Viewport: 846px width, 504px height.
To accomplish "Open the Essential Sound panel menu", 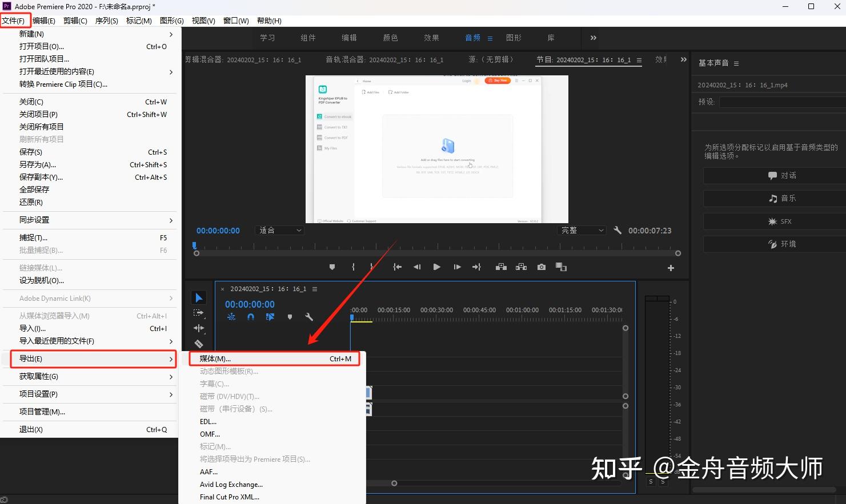I will [736, 63].
